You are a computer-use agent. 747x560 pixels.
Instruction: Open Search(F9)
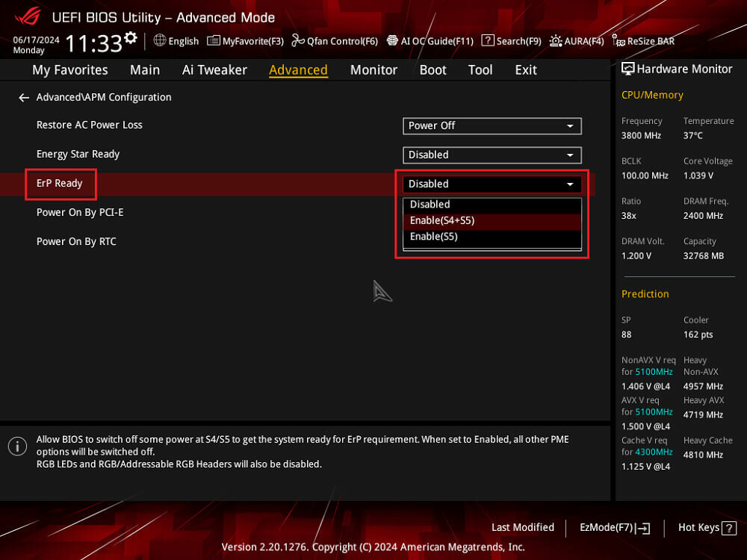[x=512, y=41]
